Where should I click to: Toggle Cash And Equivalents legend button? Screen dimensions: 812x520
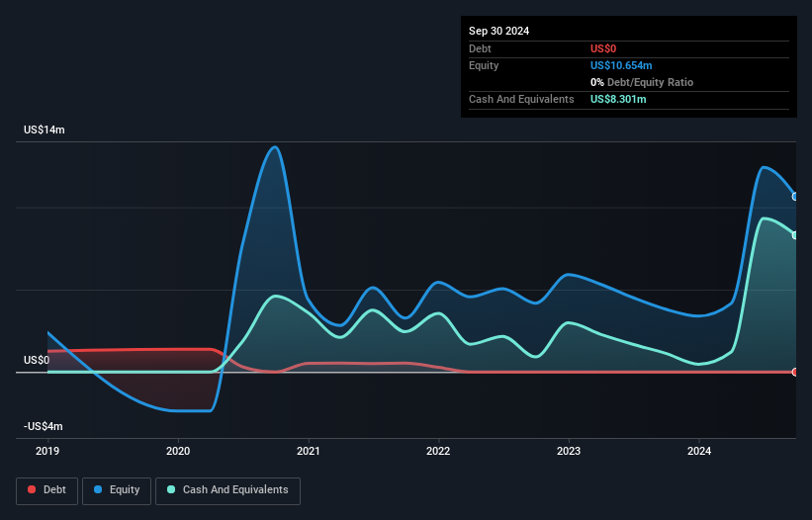click(227, 490)
